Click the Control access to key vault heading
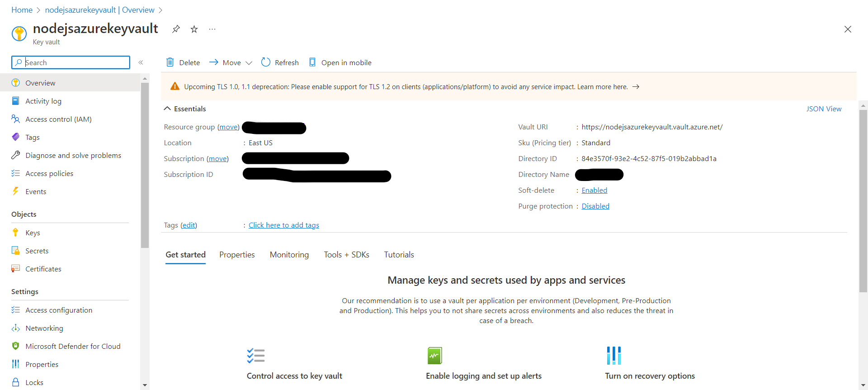The width and height of the screenshot is (868, 390). (294, 376)
